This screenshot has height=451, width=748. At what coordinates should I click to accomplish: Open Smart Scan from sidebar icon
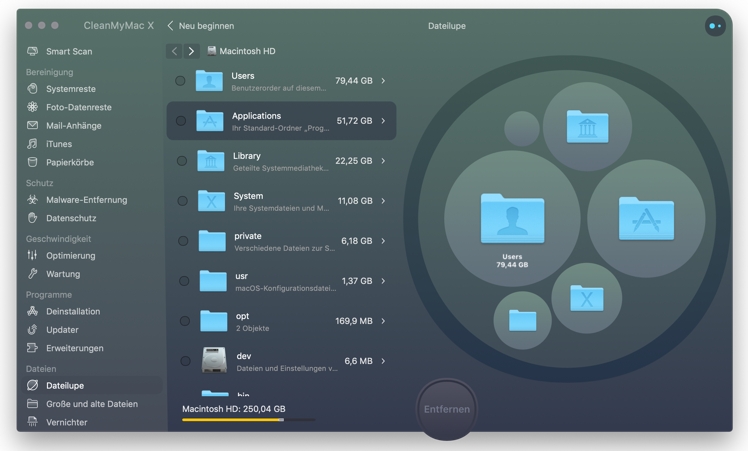(33, 51)
